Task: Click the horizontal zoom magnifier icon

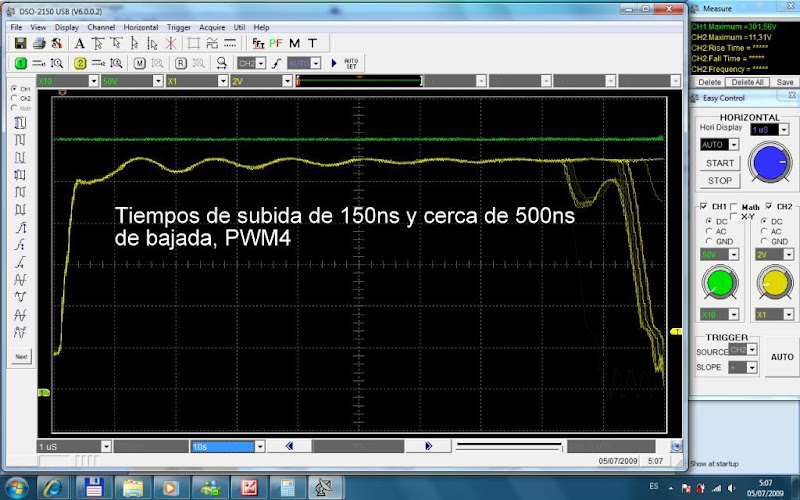Action: 221,63
